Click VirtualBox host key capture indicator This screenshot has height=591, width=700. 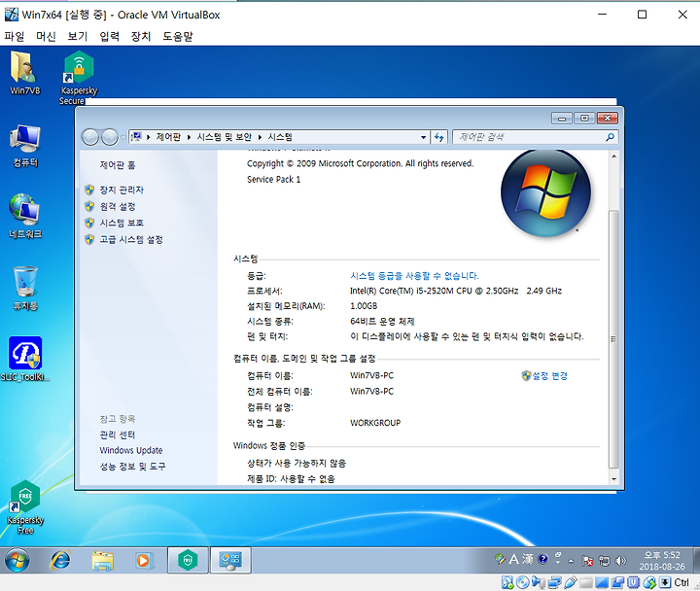(665, 582)
